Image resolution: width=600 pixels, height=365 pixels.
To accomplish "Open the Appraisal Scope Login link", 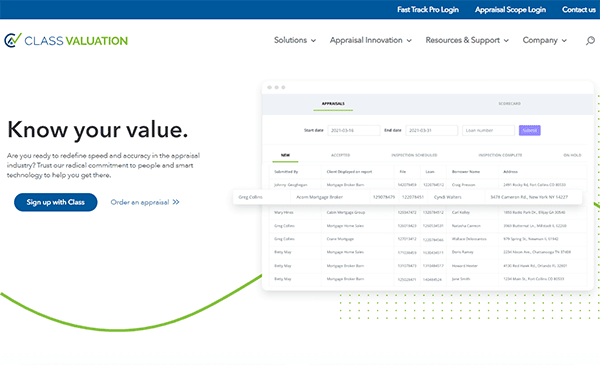I will coord(510,10).
